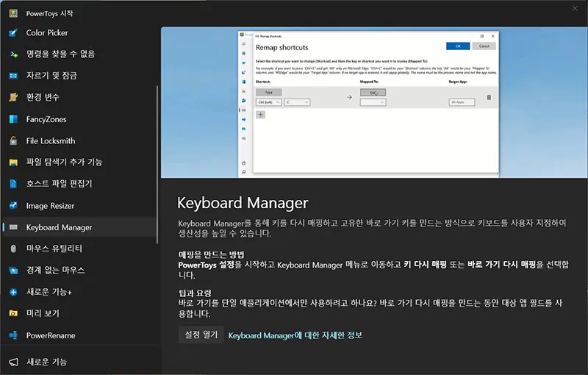Select 환경 변수 entry
The width and height of the screenshot is (588, 375).
click(79, 98)
